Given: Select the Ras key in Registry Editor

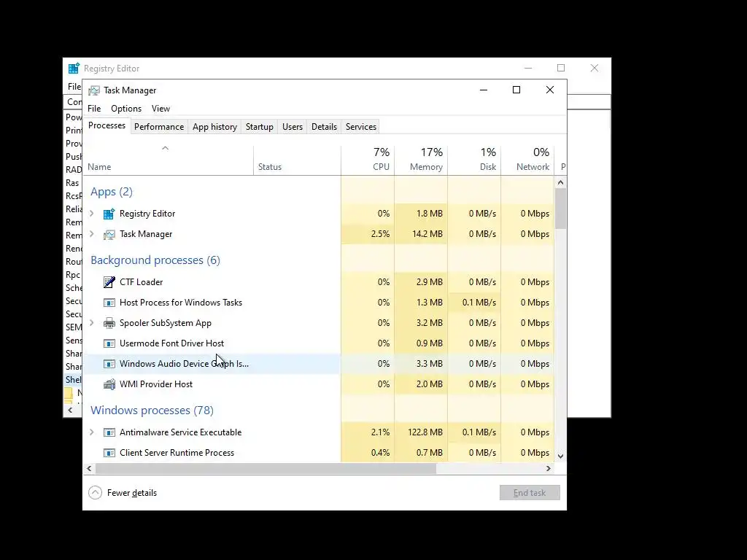Looking at the screenshot, I should point(72,183).
